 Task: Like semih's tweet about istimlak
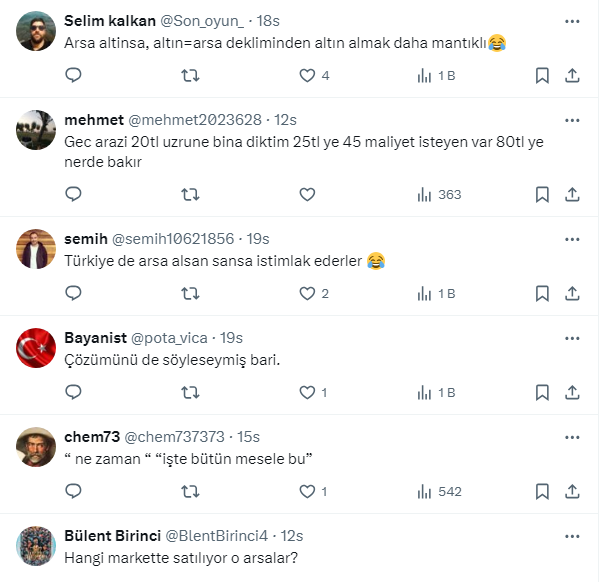308,293
